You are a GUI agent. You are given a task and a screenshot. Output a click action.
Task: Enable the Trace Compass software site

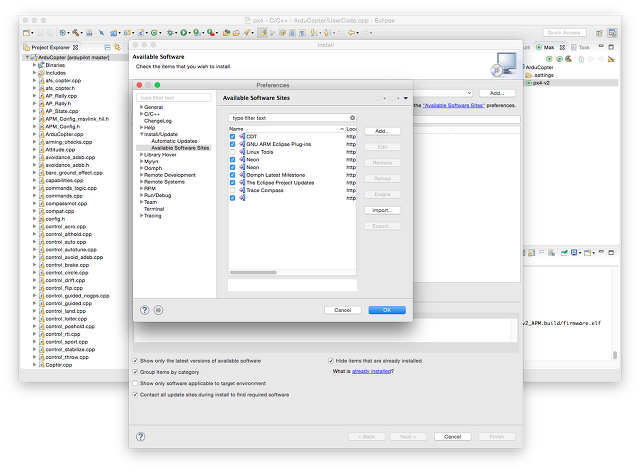(x=232, y=191)
